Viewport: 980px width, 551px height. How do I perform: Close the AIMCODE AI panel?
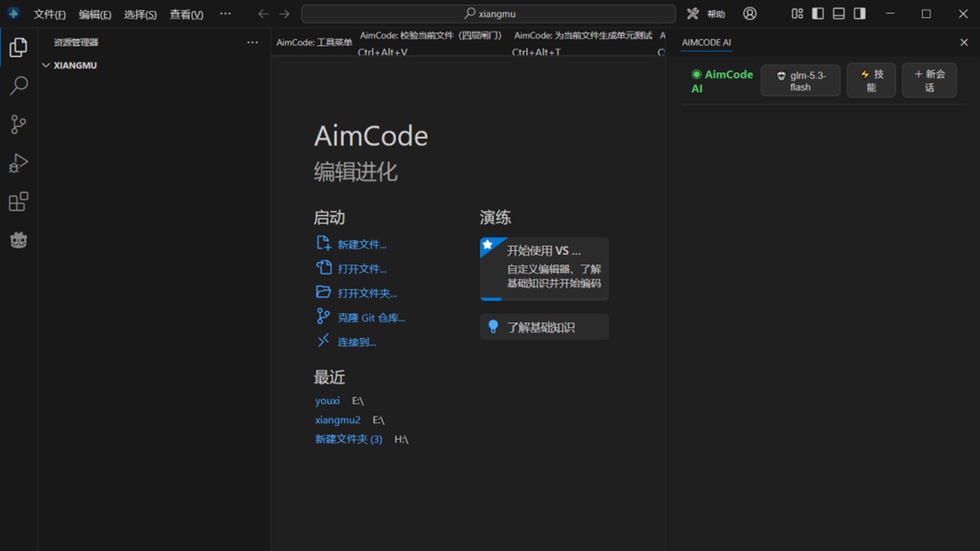tap(964, 43)
